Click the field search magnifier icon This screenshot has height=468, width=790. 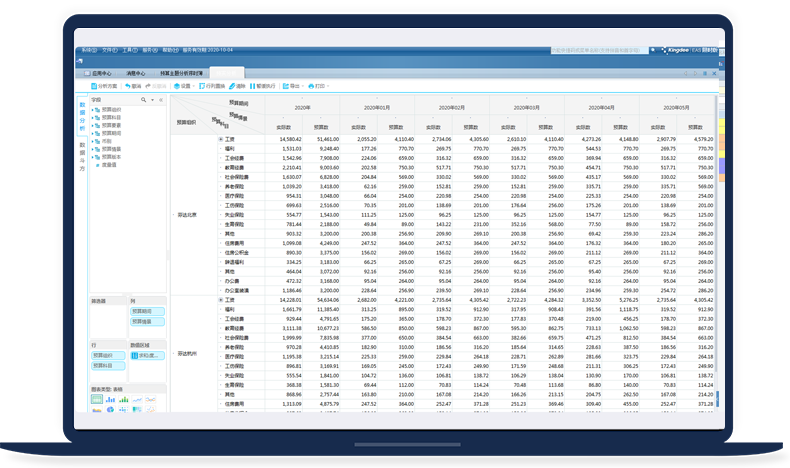pyautogui.click(x=144, y=100)
